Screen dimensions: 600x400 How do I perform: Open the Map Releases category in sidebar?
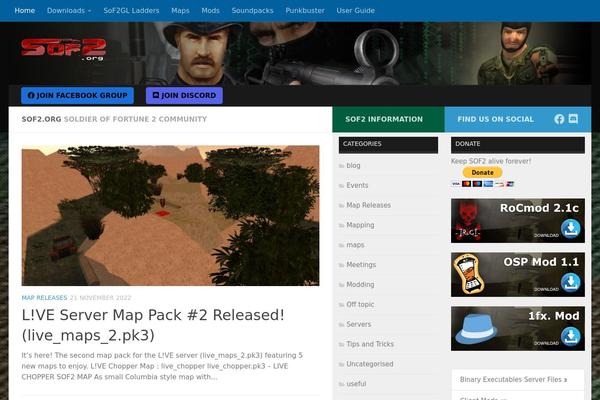click(368, 206)
